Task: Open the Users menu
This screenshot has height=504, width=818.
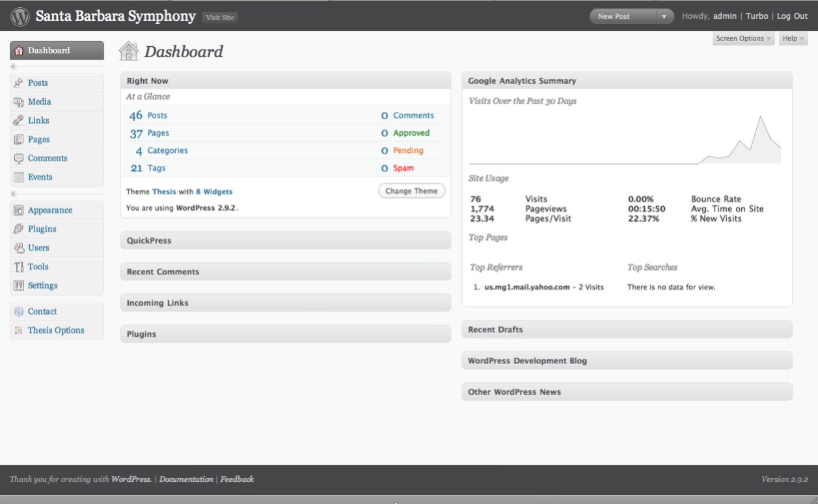Action: 38,248
